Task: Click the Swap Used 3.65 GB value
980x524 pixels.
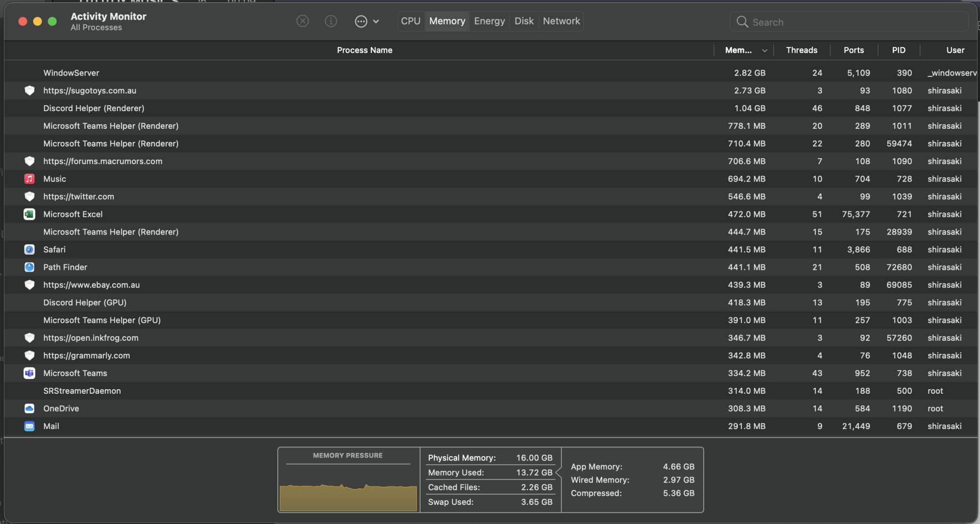Action: (537, 502)
